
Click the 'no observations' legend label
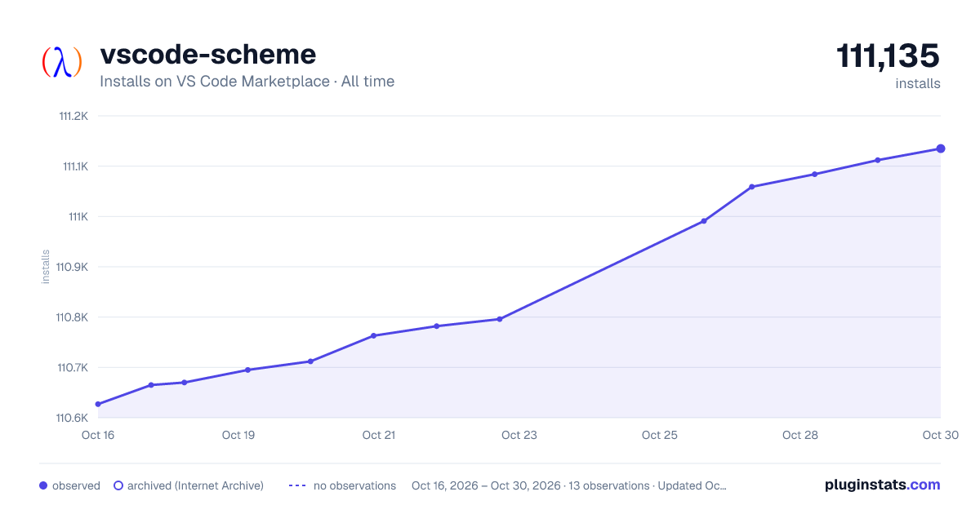(x=354, y=485)
